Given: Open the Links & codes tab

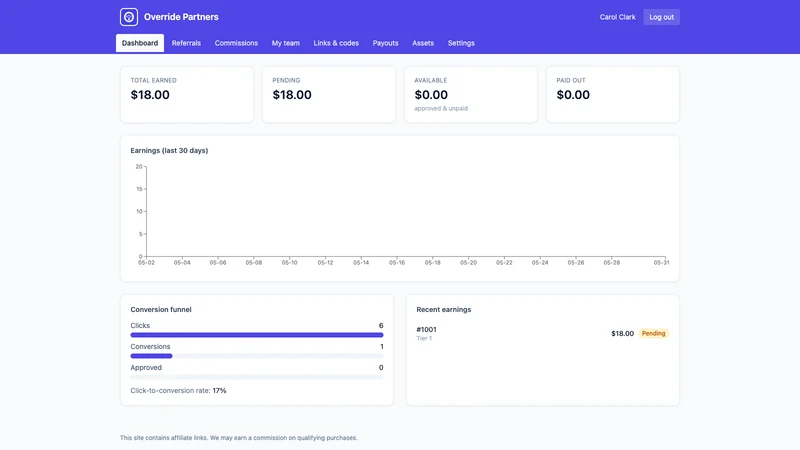Looking at the screenshot, I should [x=336, y=43].
